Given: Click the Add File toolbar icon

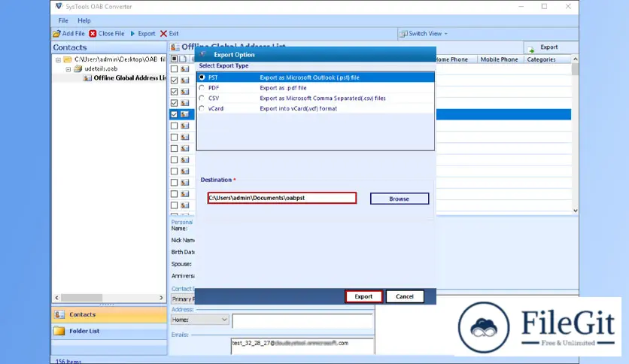Looking at the screenshot, I should point(57,34).
